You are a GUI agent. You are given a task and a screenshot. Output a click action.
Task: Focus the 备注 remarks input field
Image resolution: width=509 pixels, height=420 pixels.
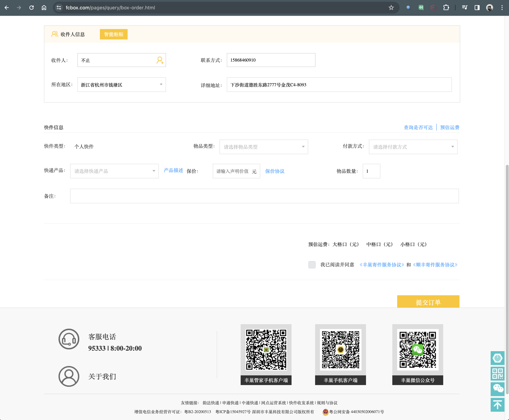click(x=264, y=196)
